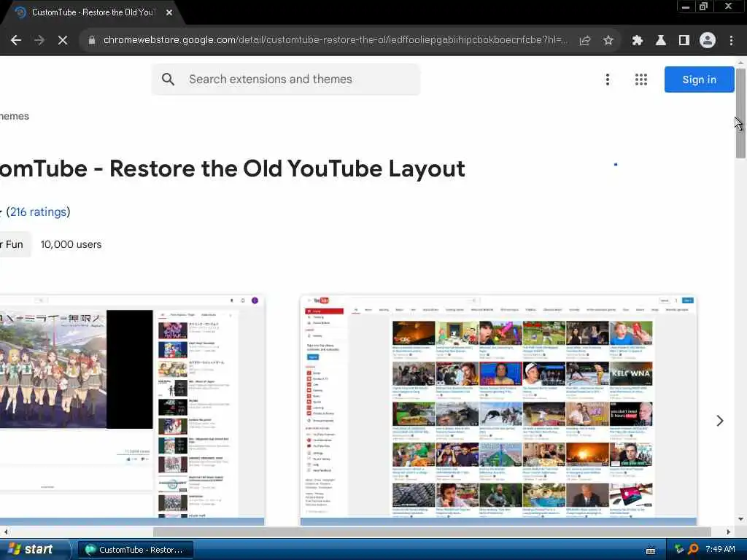Bookmark this page with the star
This screenshot has width=747, height=560.
[x=608, y=41]
